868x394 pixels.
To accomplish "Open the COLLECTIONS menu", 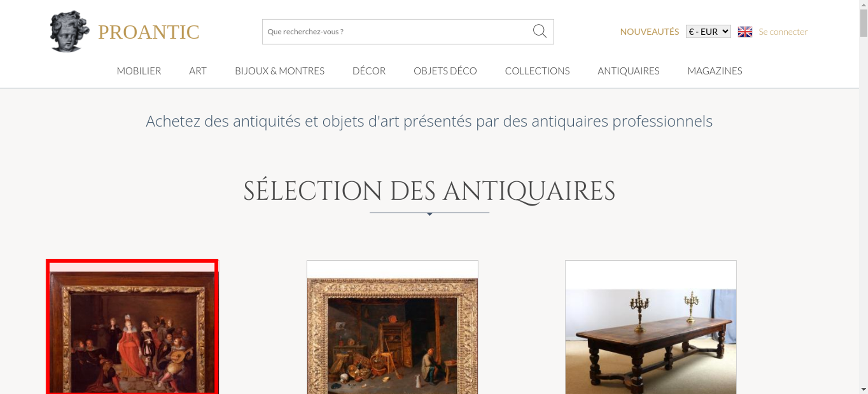I will point(537,71).
